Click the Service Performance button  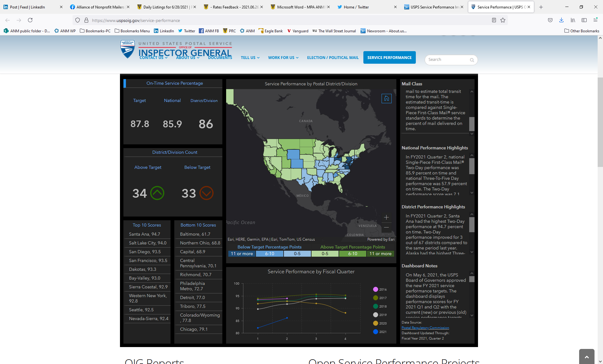[389, 58]
